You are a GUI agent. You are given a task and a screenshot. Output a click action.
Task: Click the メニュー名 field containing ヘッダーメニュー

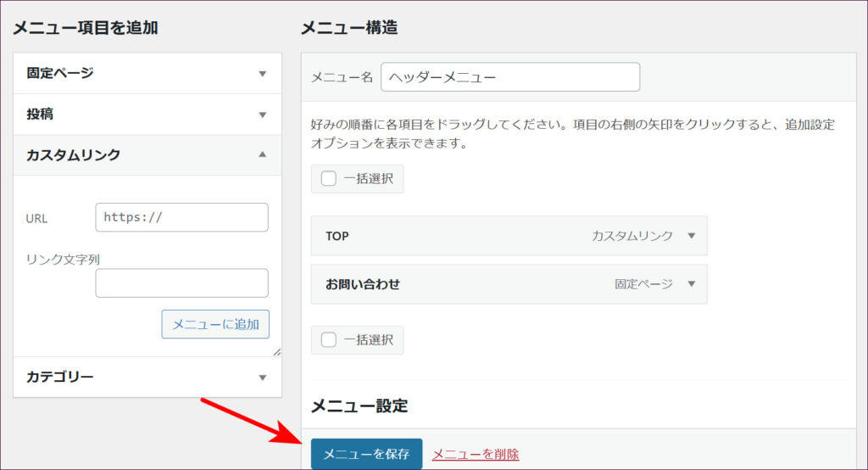pos(510,77)
